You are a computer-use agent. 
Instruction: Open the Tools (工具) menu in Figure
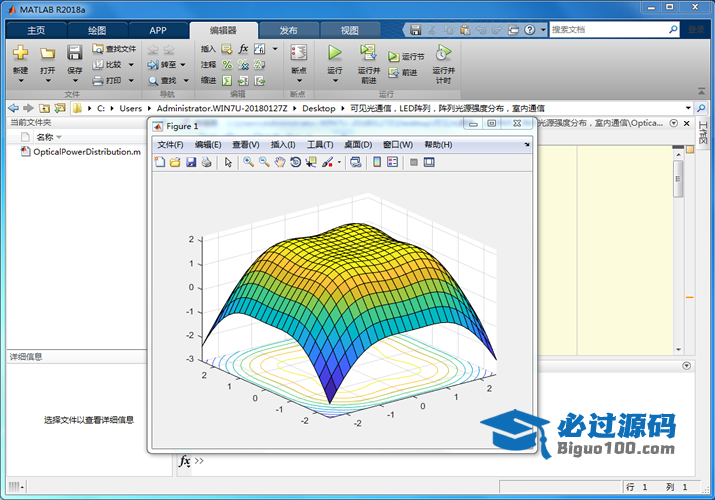320,145
